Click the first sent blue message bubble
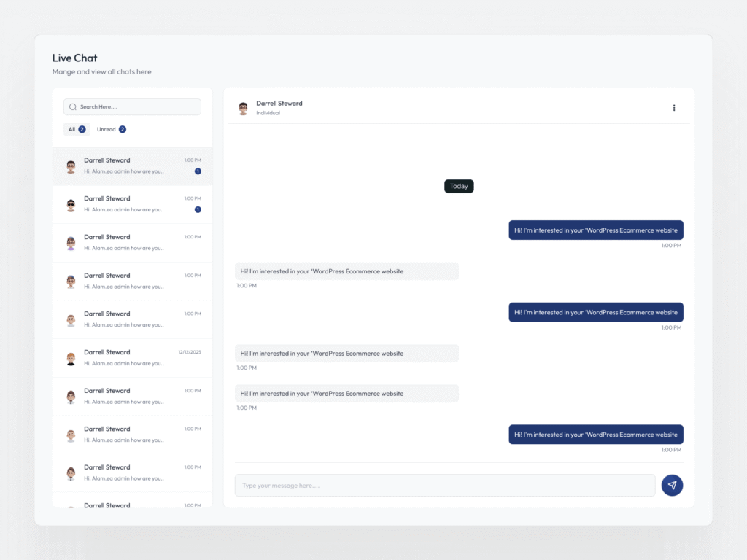Screen dimensions: 747x560 (x=595, y=230)
